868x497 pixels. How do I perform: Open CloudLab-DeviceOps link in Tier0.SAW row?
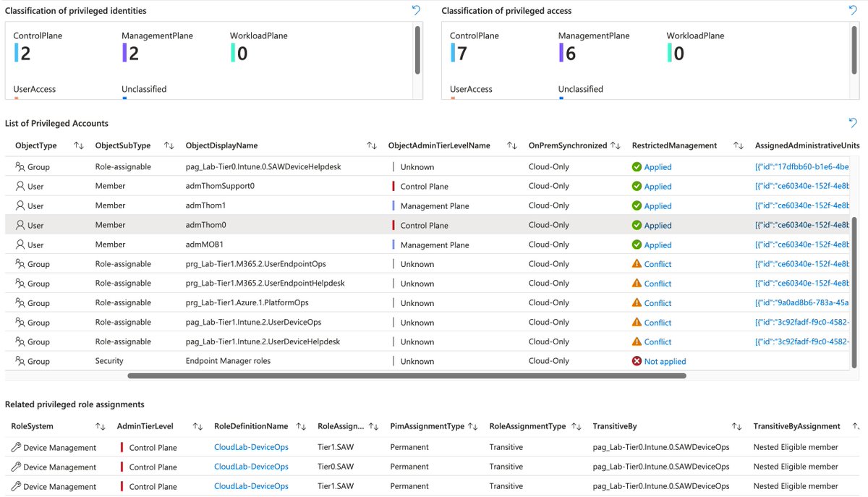[x=251, y=467]
